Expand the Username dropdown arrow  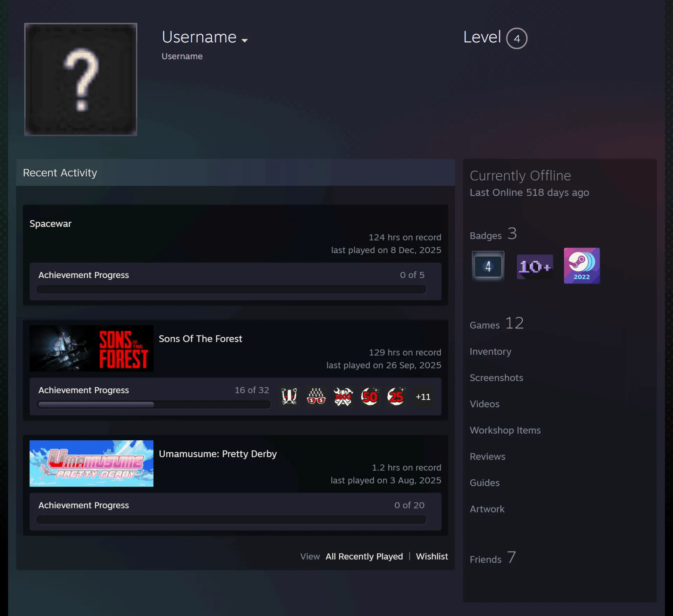click(x=245, y=40)
